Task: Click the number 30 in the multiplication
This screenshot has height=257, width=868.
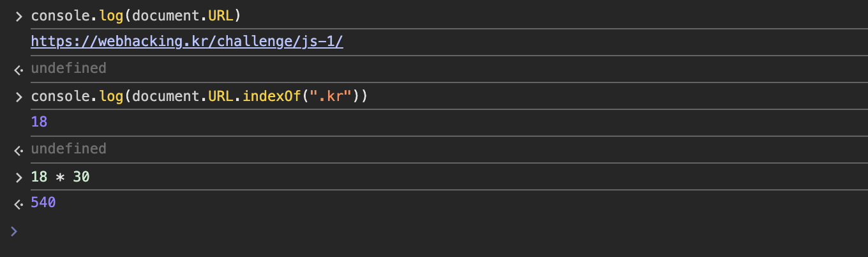Action: tap(81, 176)
